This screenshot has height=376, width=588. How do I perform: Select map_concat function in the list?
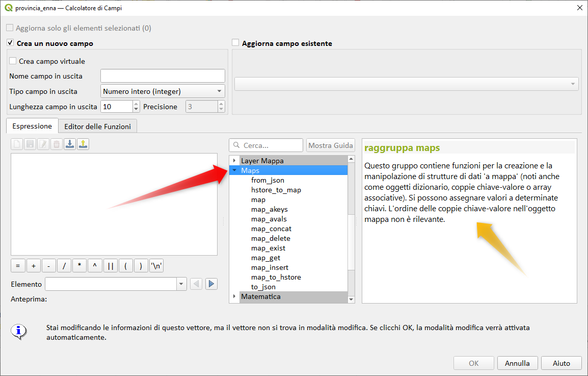click(271, 229)
